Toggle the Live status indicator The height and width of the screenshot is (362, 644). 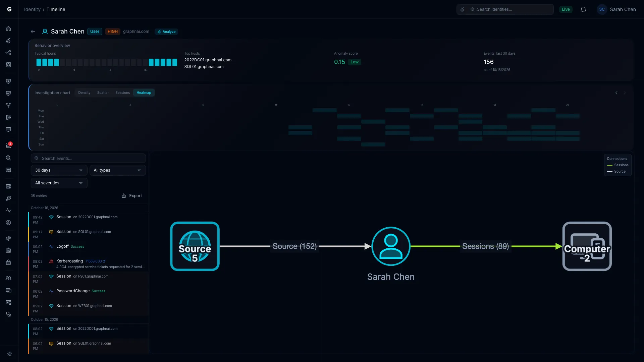(x=566, y=9)
